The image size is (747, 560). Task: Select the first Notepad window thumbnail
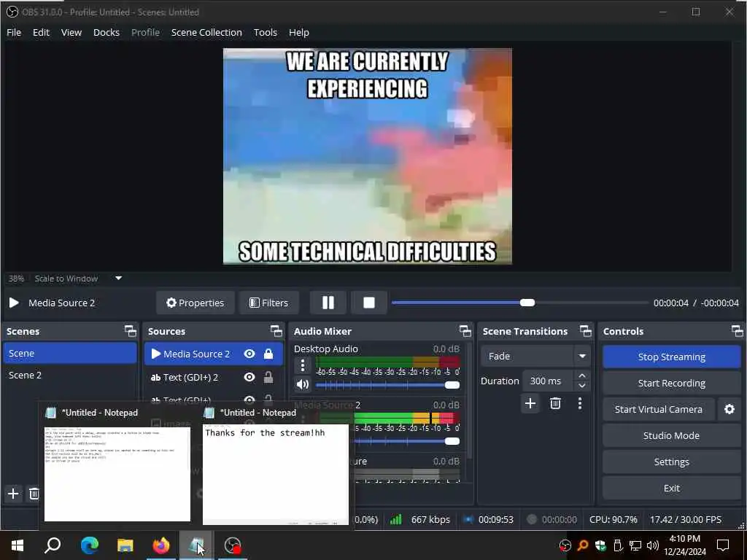pyautogui.click(x=117, y=474)
